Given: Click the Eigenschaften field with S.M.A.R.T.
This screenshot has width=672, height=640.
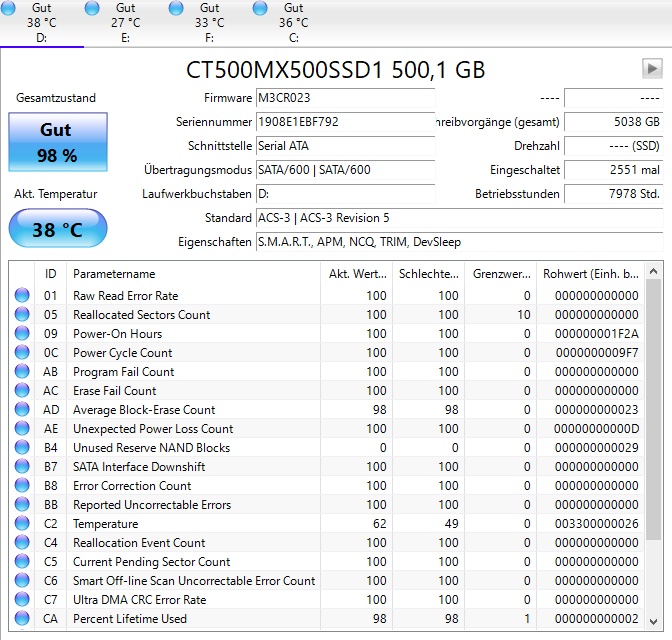Looking at the screenshot, I should [x=459, y=242].
